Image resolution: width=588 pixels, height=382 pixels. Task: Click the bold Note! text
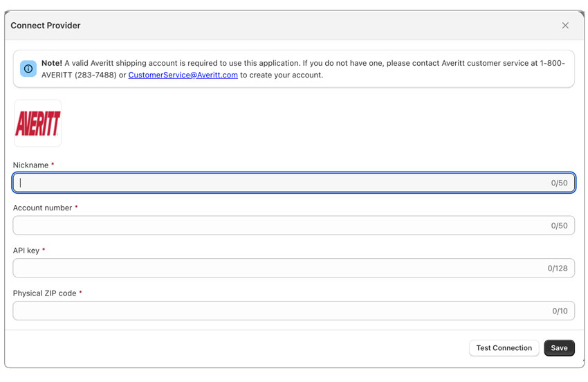click(52, 63)
